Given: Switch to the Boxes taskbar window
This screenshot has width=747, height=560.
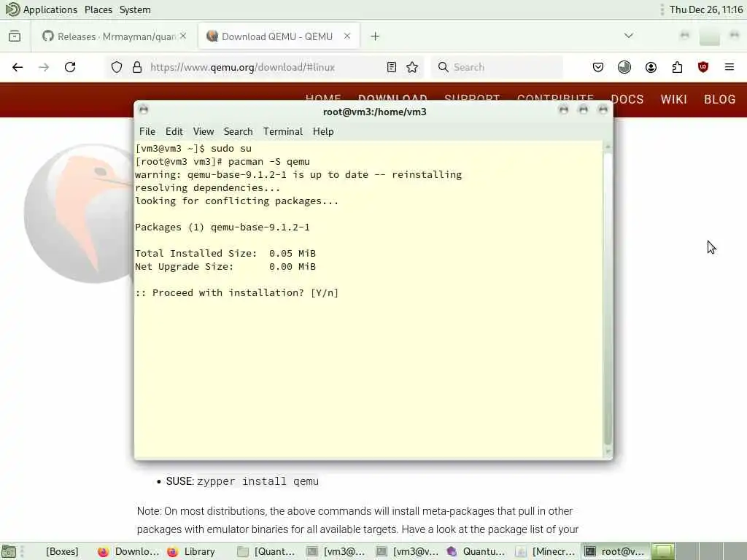Looking at the screenshot, I should coord(62,551).
